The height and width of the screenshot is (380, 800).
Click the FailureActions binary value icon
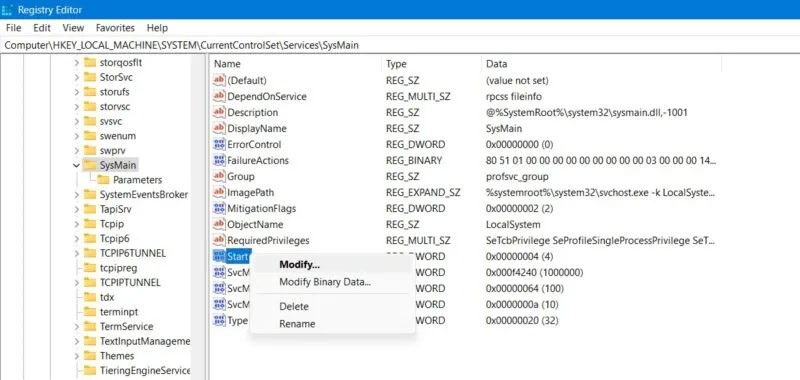click(219, 160)
